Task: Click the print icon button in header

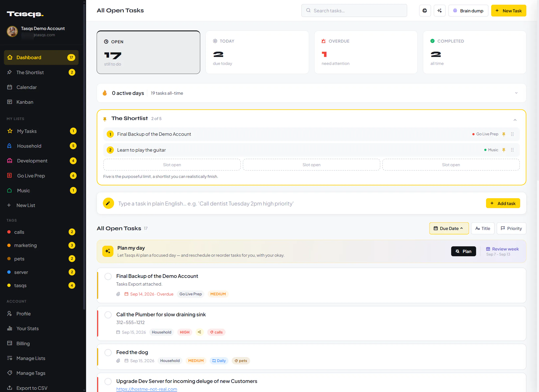Action: [x=425, y=10]
